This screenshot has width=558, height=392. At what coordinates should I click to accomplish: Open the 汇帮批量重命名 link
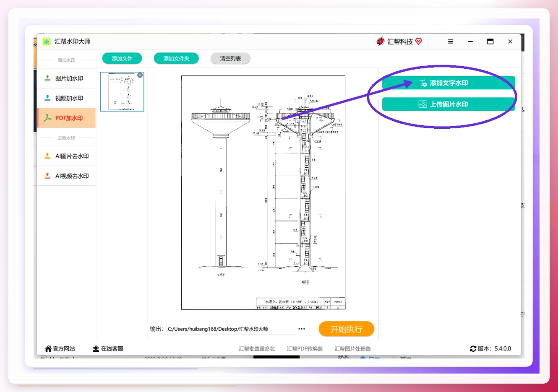[x=257, y=349]
